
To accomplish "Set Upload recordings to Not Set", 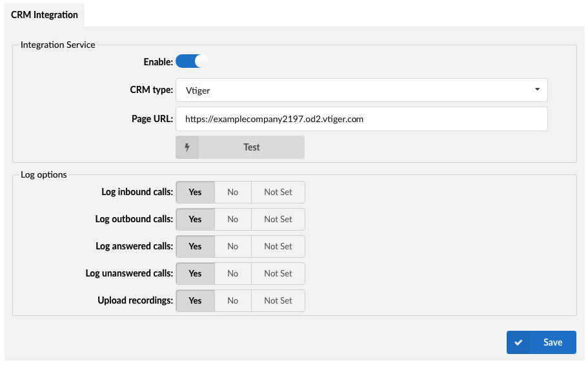I will tap(278, 300).
